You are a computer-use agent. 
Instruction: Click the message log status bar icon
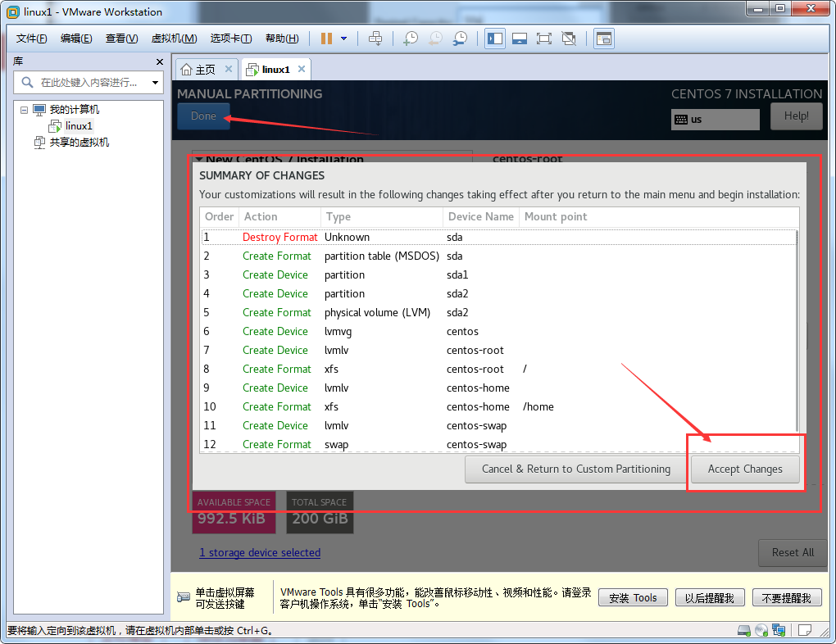click(x=805, y=631)
